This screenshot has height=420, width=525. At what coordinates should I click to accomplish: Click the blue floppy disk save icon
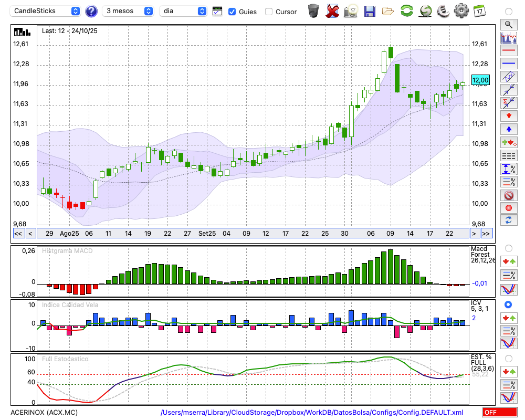point(370,10)
